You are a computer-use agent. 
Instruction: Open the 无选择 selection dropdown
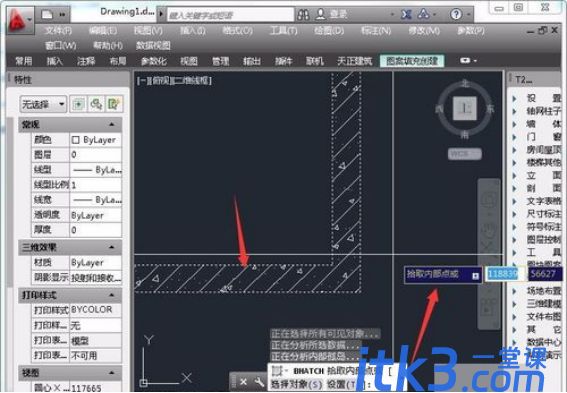(43, 105)
